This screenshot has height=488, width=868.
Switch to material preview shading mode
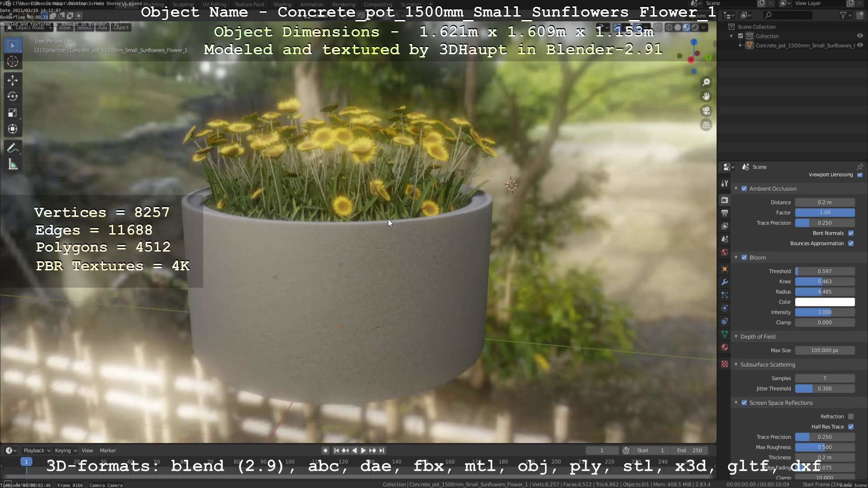click(686, 27)
